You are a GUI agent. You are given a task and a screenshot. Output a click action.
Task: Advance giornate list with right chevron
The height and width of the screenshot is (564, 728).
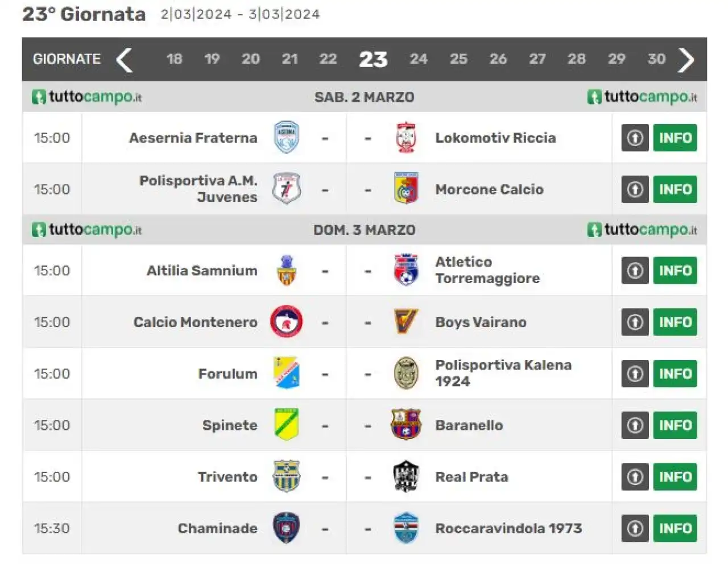point(686,60)
